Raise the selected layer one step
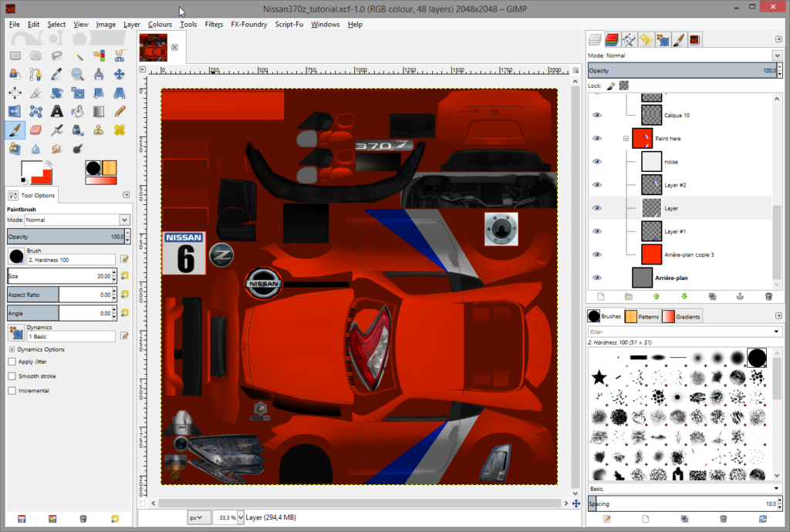Screen dimensions: 790x532 [656, 297]
